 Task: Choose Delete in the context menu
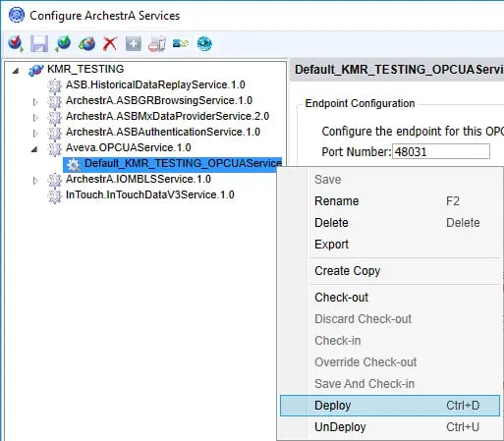pos(390,223)
